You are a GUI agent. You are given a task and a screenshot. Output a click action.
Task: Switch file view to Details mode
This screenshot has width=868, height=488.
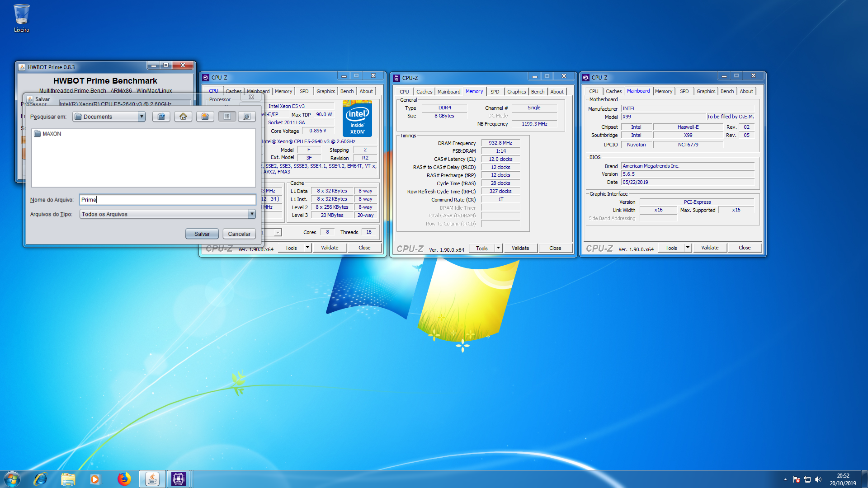[x=247, y=117]
